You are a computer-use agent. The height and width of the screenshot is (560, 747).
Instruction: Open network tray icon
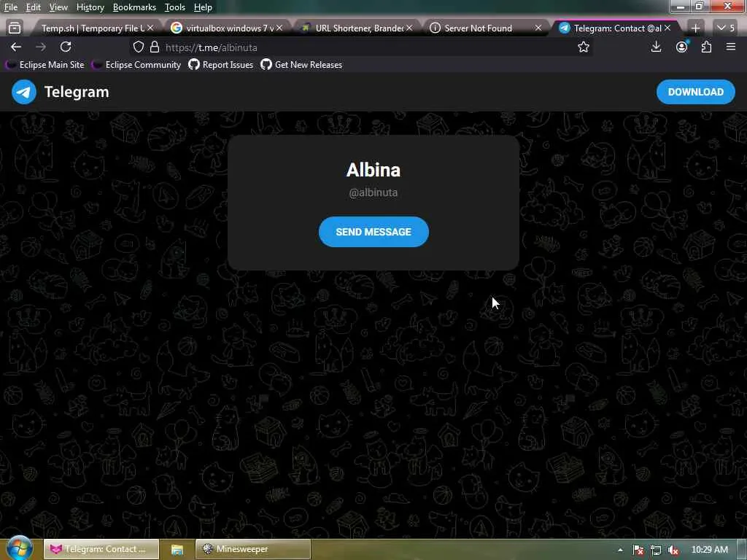pos(656,550)
